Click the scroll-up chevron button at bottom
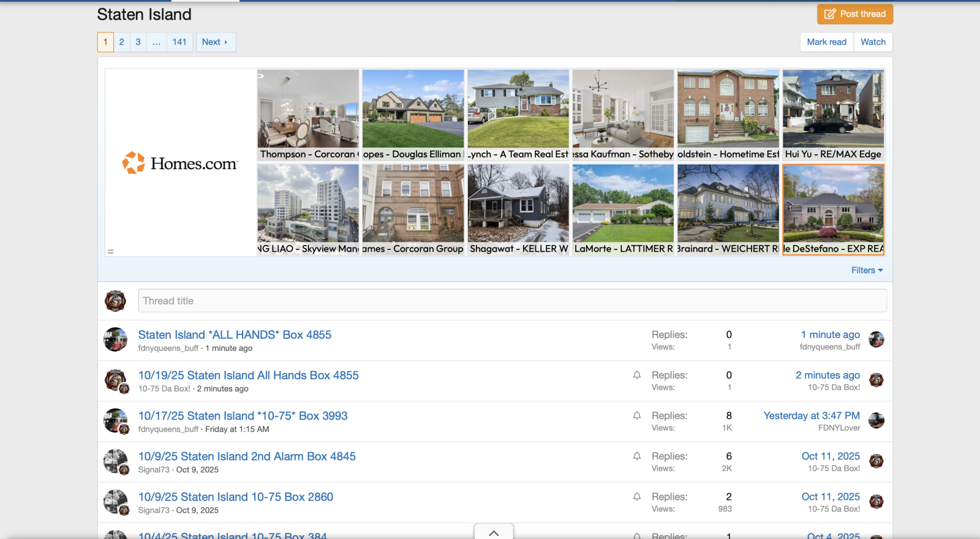This screenshot has width=980, height=539. coord(494,533)
